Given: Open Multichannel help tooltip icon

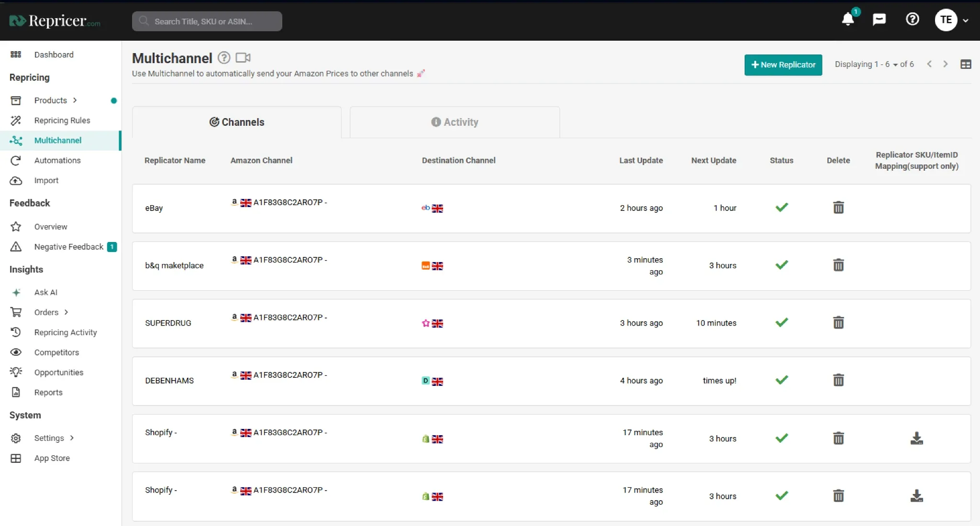Looking at the screenshot, I should (x=224, y=58).
